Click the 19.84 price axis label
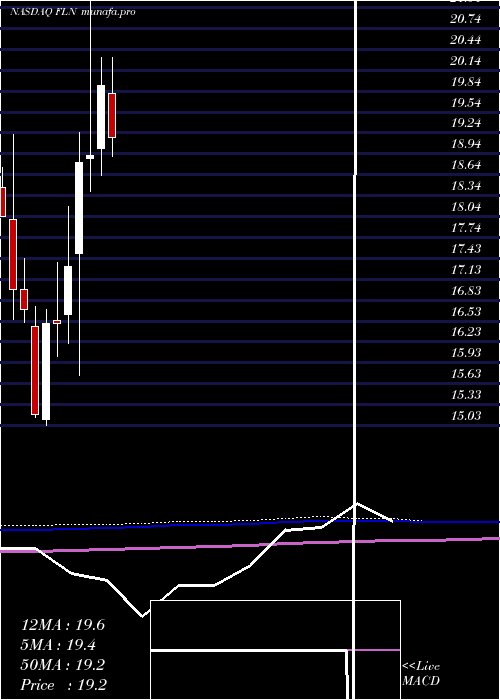The image size is (500, 700). coord(466,82)
